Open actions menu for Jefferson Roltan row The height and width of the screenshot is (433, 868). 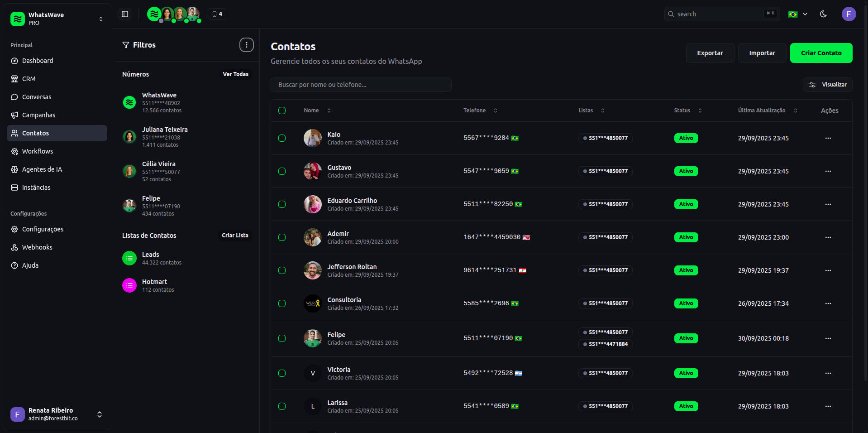[828, 270]
